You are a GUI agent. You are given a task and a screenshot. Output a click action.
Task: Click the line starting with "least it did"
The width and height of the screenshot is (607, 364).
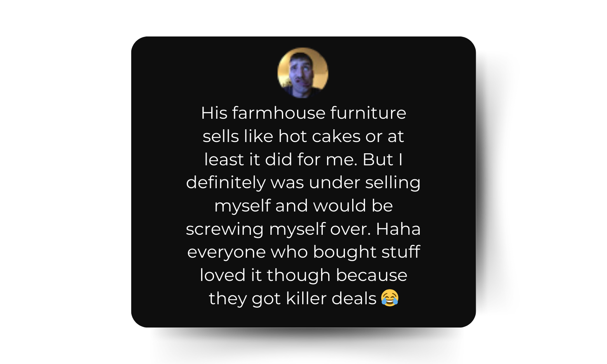coord(303,159)
